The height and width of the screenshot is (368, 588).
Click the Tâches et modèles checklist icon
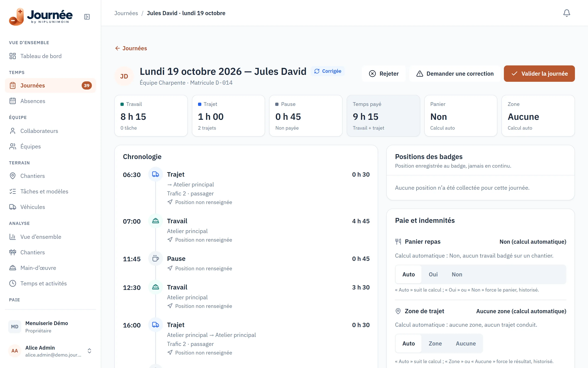(x=13, y=192)
